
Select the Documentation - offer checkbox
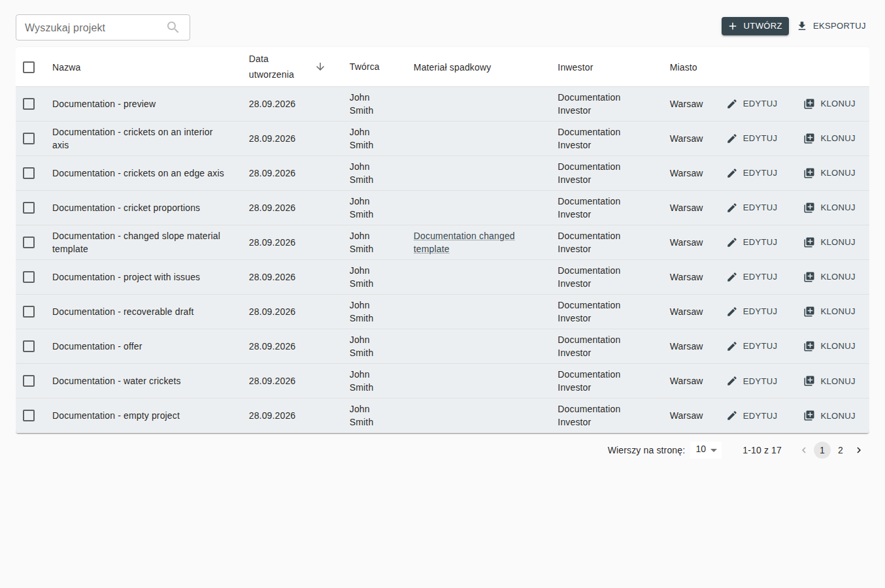click(x=29, y=346)
